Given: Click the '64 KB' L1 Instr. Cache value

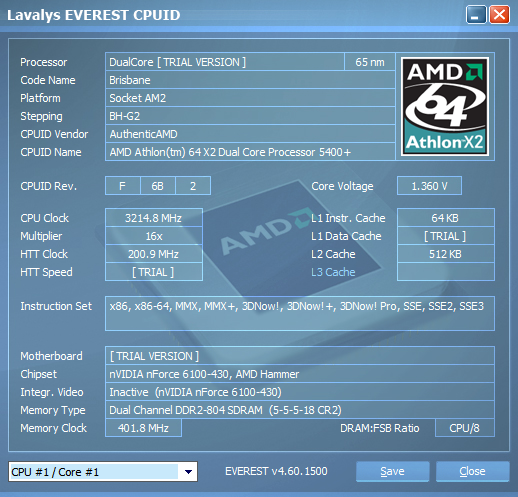Looking at the screenshot, I should pyautogui.click(x=446, y=218).
